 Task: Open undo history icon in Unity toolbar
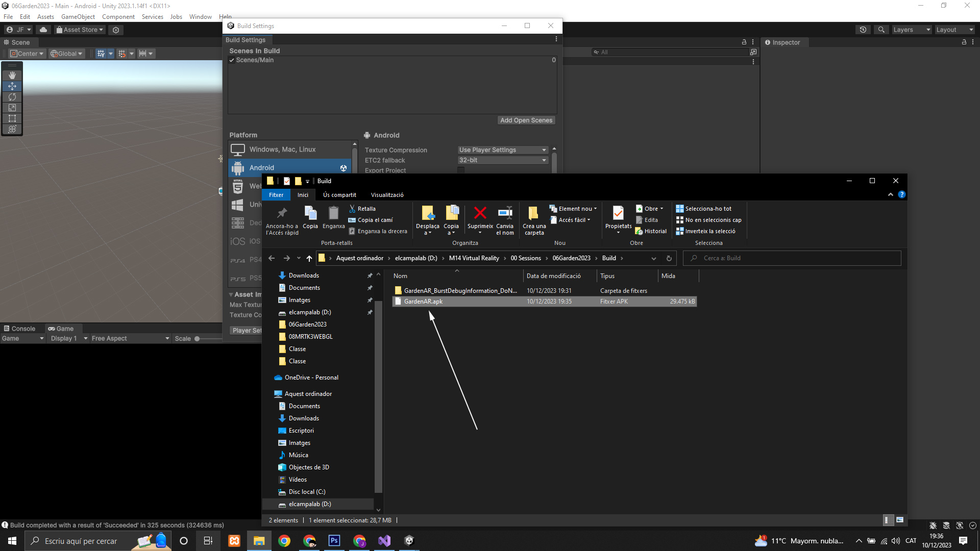[863, 30]
